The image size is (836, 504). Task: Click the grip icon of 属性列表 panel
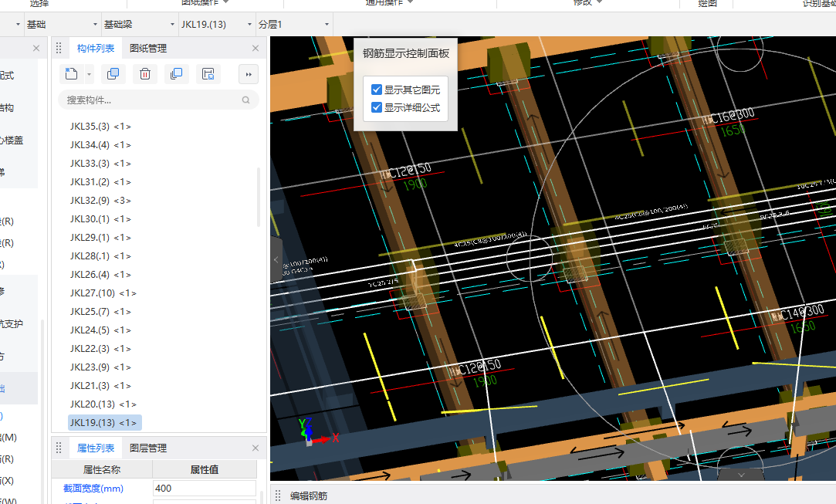point(59,448)
